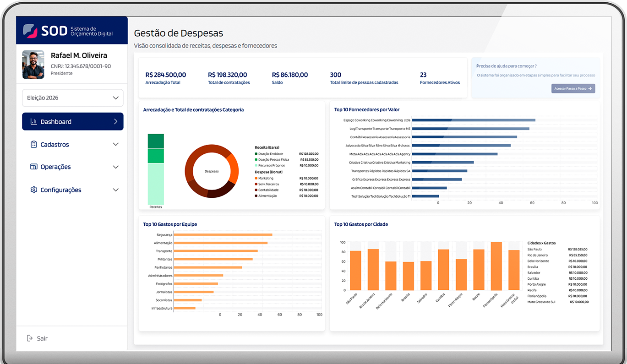Image resolution: width=627 pixels, height=364 pixels.
Task: Select the Operações menu item
Action: 73,167
